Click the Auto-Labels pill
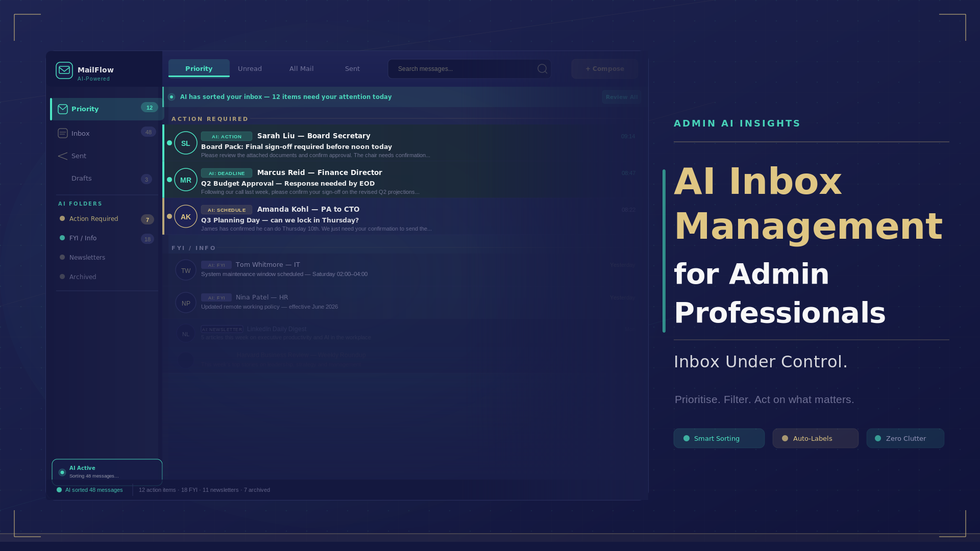The image size is (980, 551). coord(816,438)
